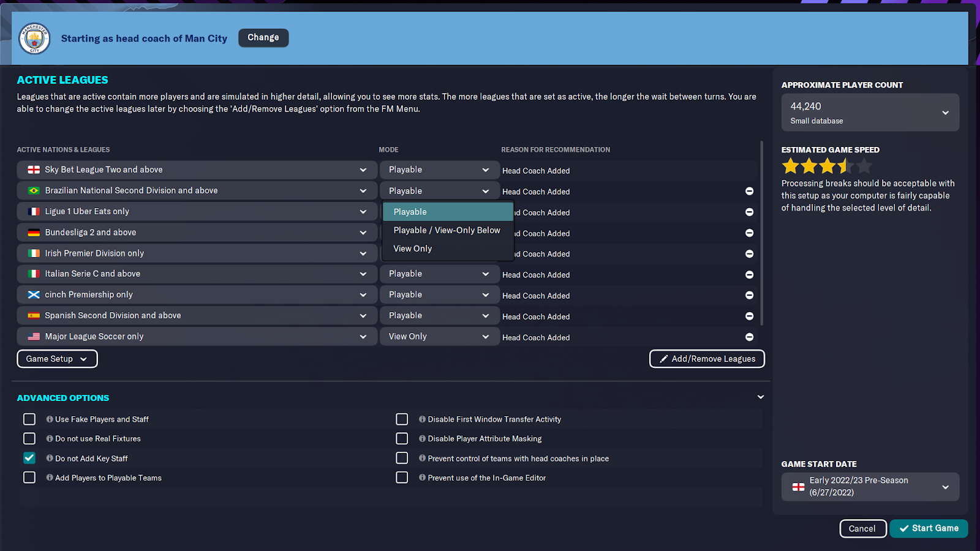Screen dimensions: 980x551
Task: Open mode dropdown for Spanish Second Division
Action: 439,315
